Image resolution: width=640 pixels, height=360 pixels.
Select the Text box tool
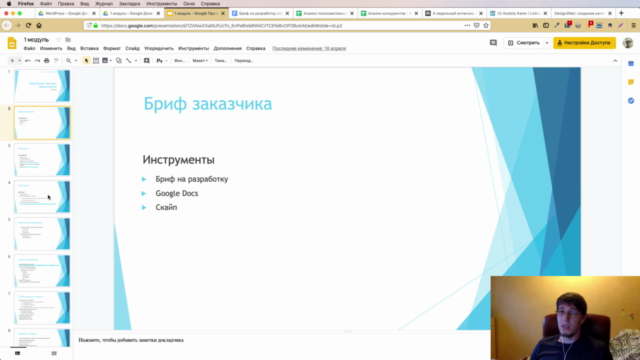(96, 60)
